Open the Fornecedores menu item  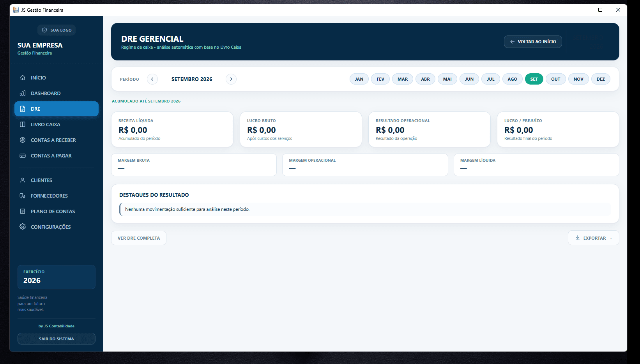point(57,196)
